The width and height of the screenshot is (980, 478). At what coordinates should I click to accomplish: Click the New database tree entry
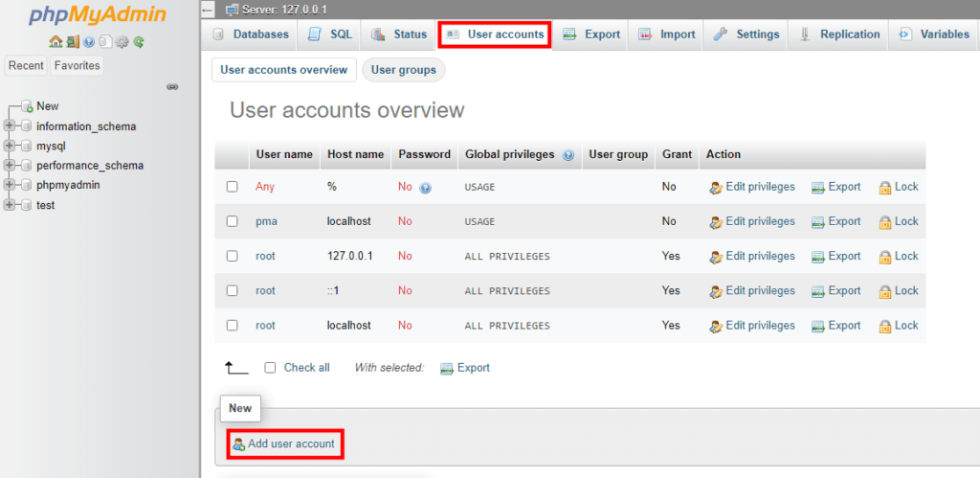click(x=48, y=106)
